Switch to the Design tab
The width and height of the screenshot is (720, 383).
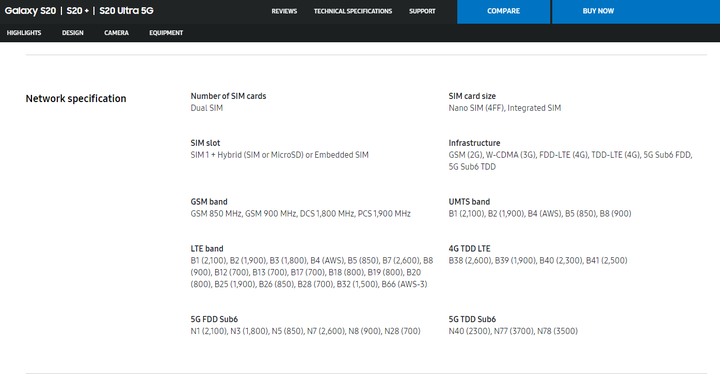(x=73, y=33)
